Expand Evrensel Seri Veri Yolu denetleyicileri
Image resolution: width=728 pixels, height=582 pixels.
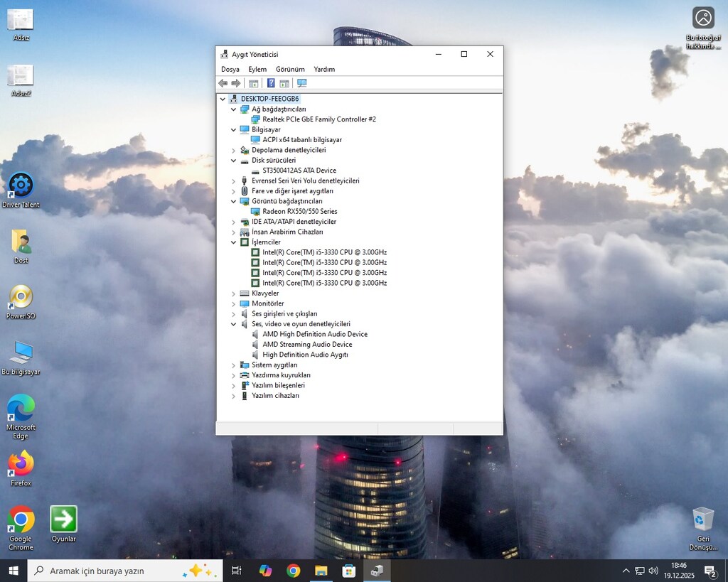(x=233, y=180)
